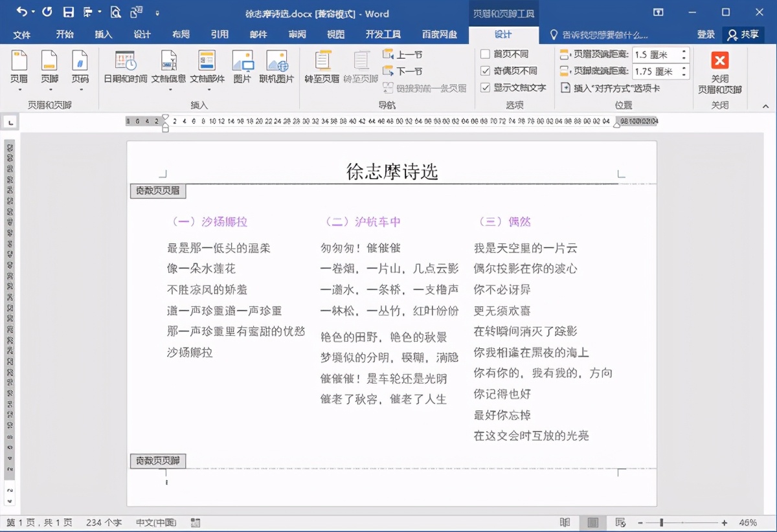The width and height of the screenshot is (777, 532).
Task: Click the 共享 button
Action: 743,35
